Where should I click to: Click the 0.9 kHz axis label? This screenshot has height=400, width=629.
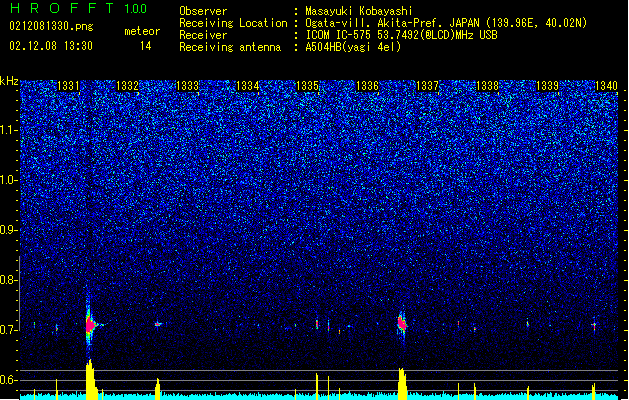coord(9,230)
